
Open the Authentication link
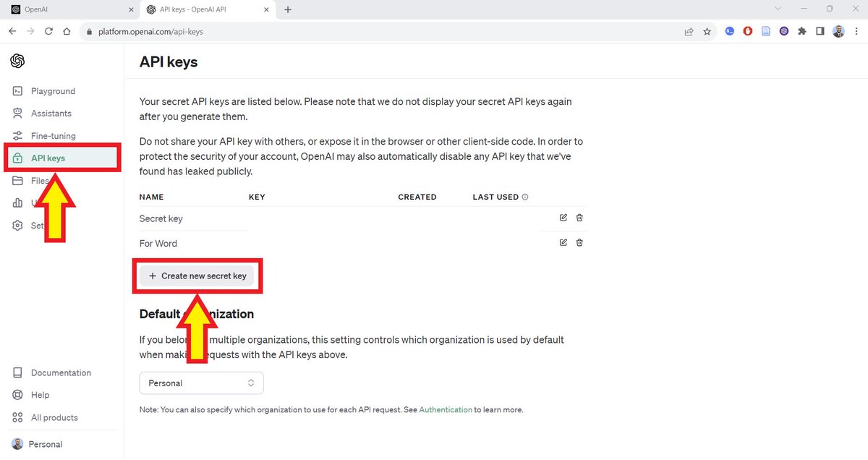446,409
